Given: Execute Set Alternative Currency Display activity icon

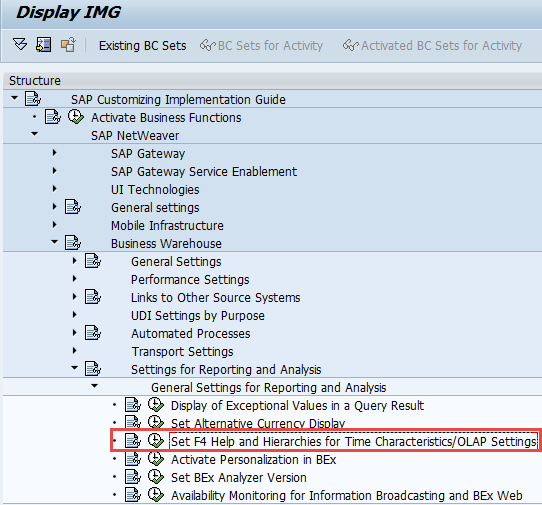Looking at the screenshot, I should coord(156,422).
